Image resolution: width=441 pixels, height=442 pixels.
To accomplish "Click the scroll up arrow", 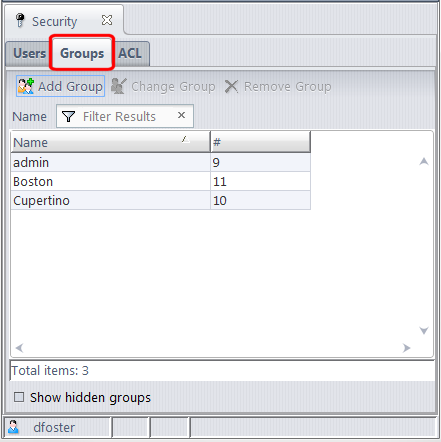I will [x=424, y=162].
